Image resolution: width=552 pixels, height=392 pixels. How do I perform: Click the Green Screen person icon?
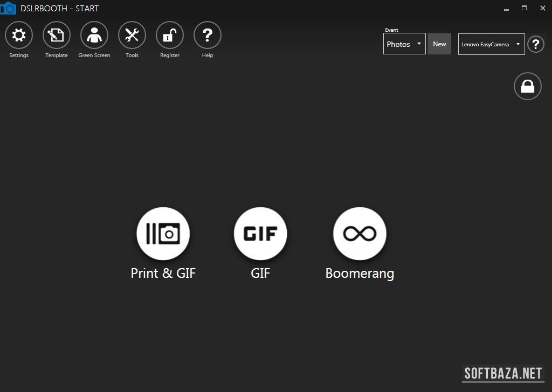click(x=94, y=36)
